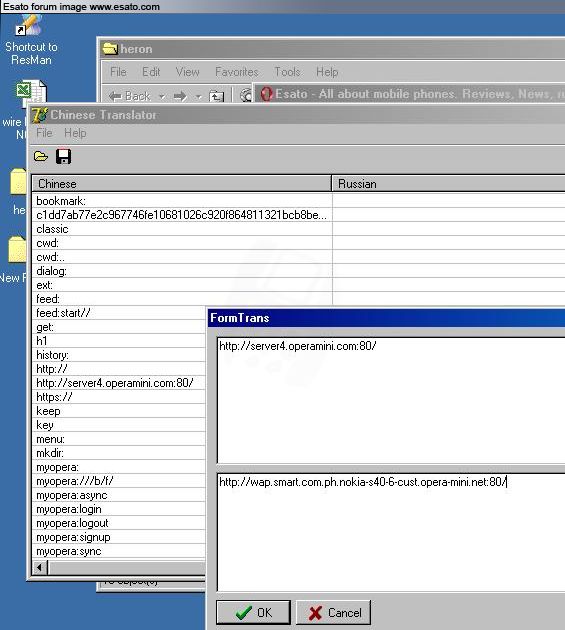Open the Back history dropdown arrow

[162, 96]
